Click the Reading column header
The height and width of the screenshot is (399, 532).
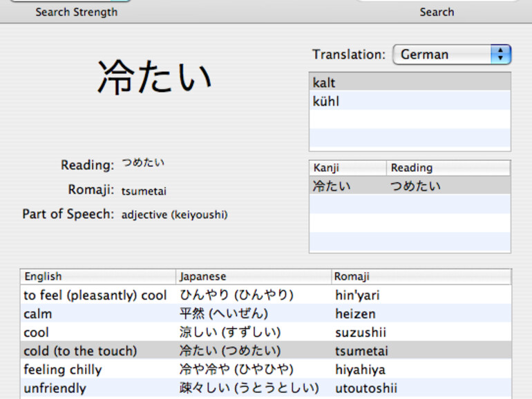pos(448,168)
